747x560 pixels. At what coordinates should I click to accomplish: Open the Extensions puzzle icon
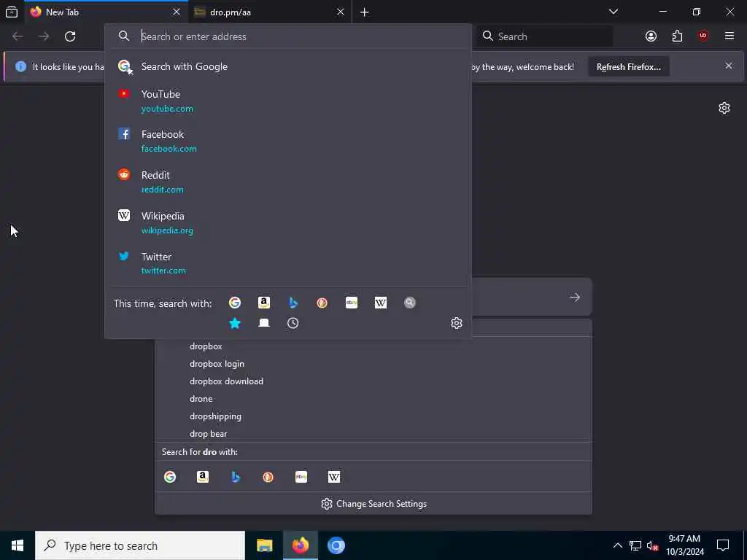coord(677,36)
